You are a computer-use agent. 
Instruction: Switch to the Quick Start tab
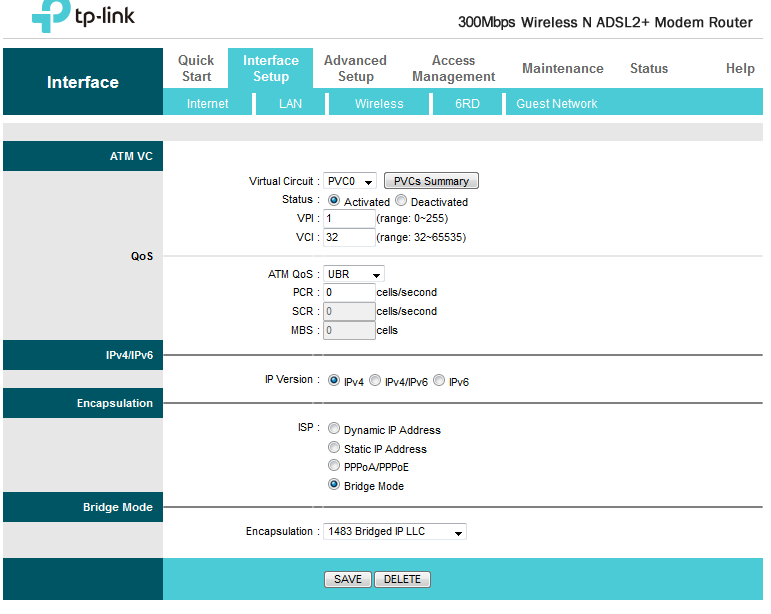pyautogui.click(x=196, y=68)
